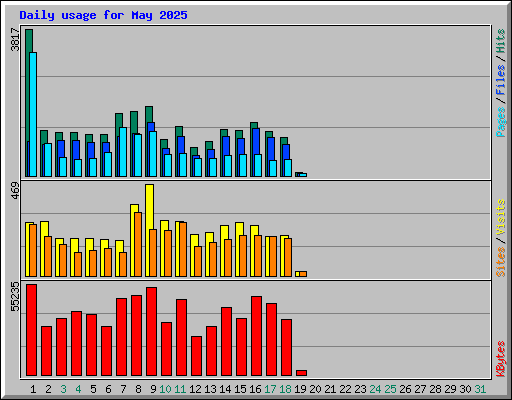This screenshot has height=400, width=512.
Task: Click the cyan 'Pages' legend label
Action: point(500,122)
